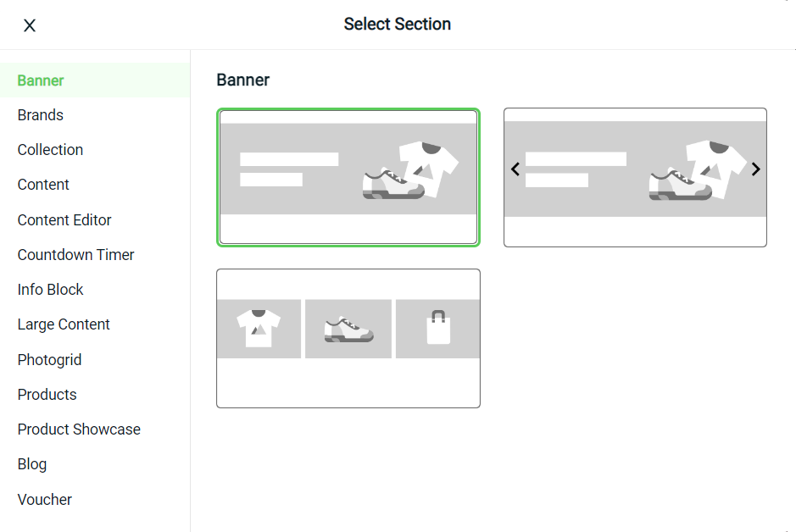
Task: Select the single static banner layout
Action: click(x=348, y=178)
